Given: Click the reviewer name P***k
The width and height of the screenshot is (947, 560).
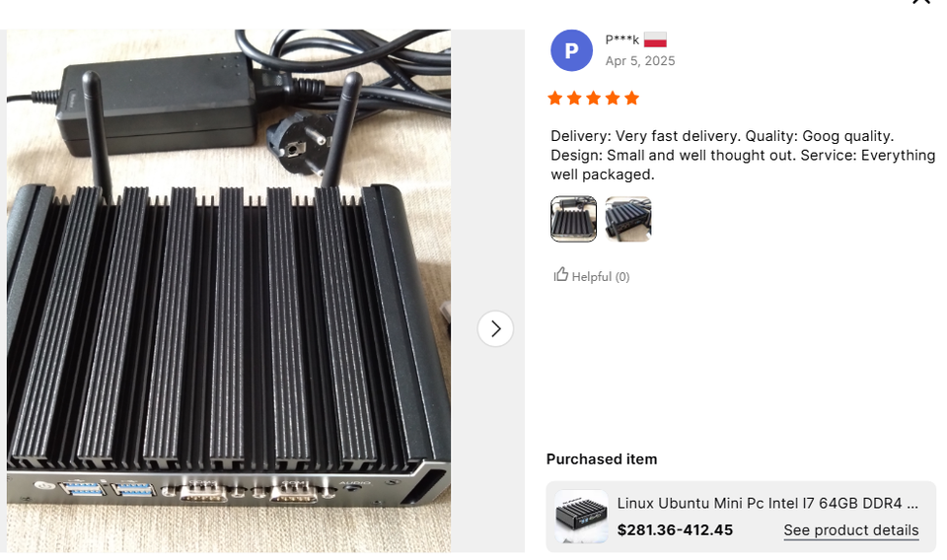Looking at the screenshot, I should pos(622,39).
